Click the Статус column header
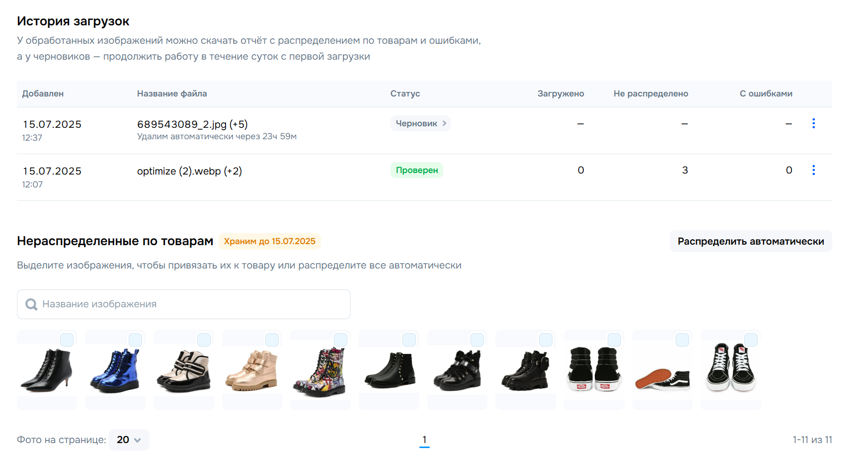Viewport: 868px width, 457px height. click(405, 93)
